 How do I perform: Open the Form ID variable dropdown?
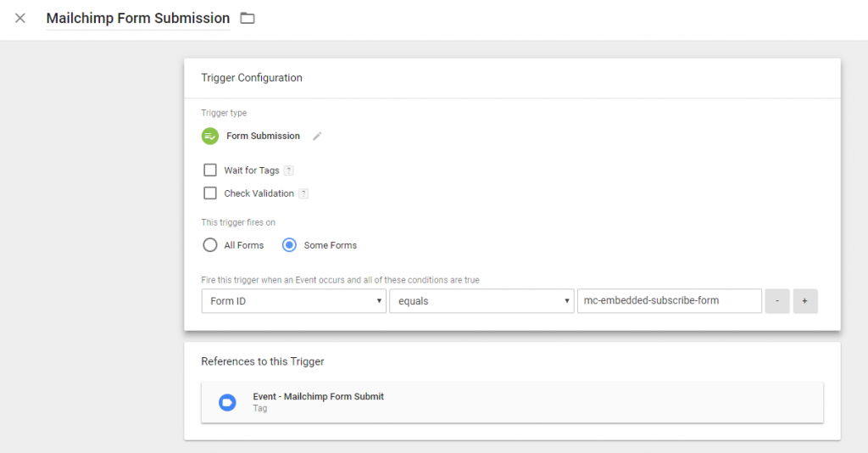[x=294, y=301]
